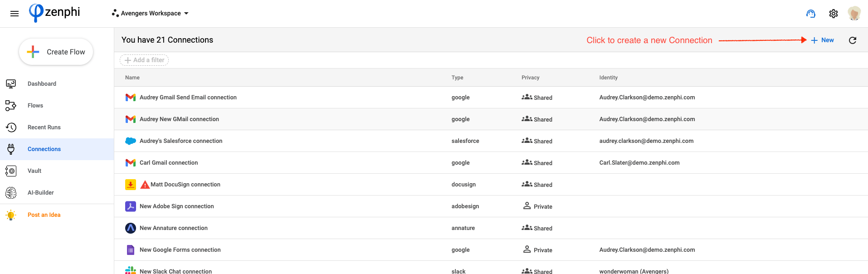Click Add a filter chip
The image size is (868, 274).
click(144, 60)
